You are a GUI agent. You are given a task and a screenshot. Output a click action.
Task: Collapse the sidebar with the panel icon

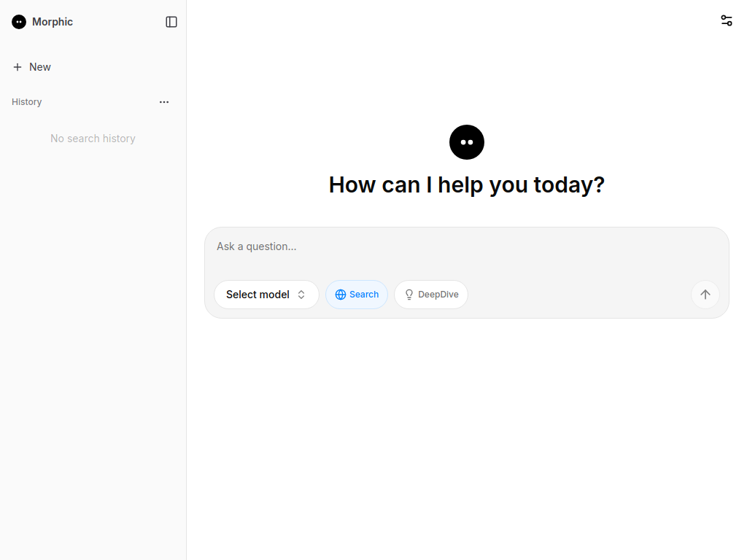[171, 22]
